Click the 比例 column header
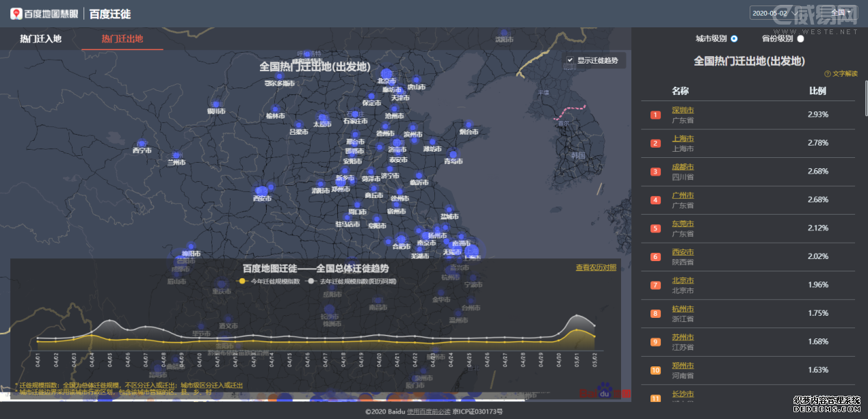This screenshot has width=868, height=419. click(x=817, y=91)
